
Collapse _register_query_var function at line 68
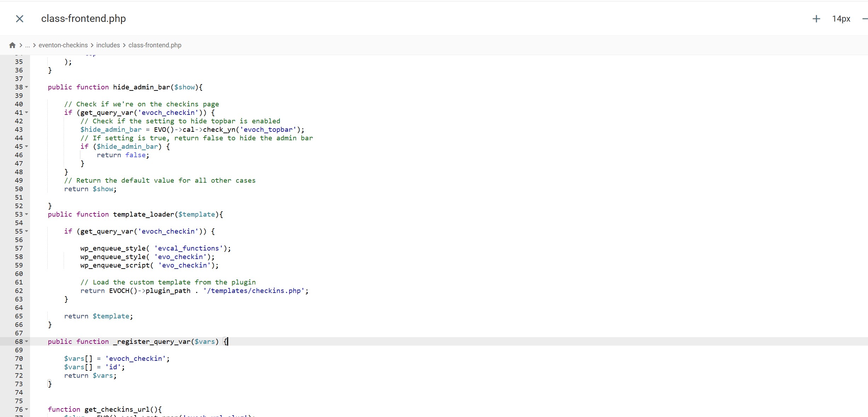click(x=27, y=341)
